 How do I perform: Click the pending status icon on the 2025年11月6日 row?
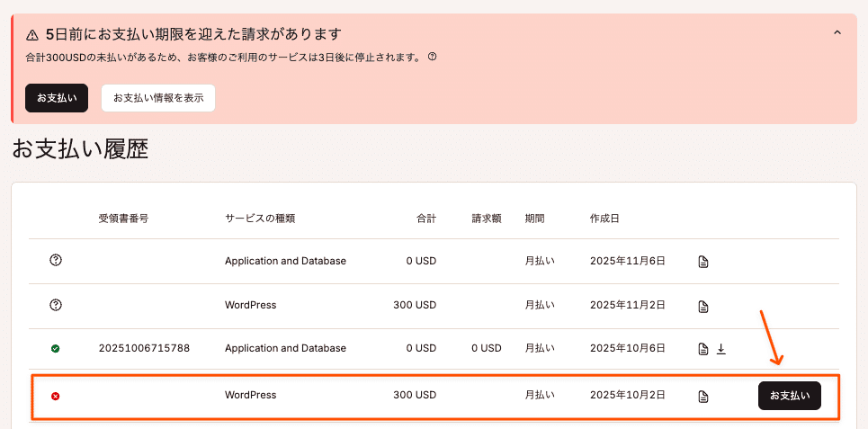click(56, 260)
